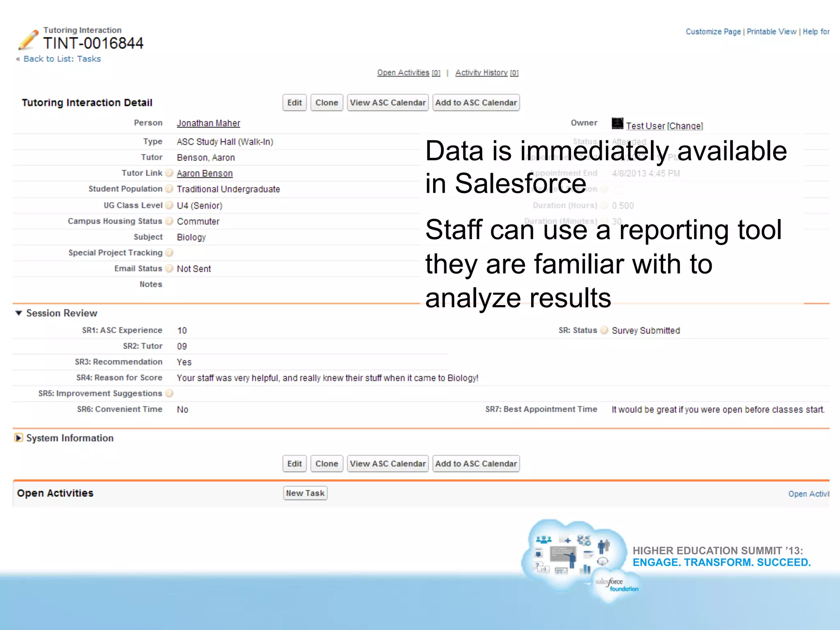
Task: Click the [Change] owner link
Action: (x=685, y=126)
